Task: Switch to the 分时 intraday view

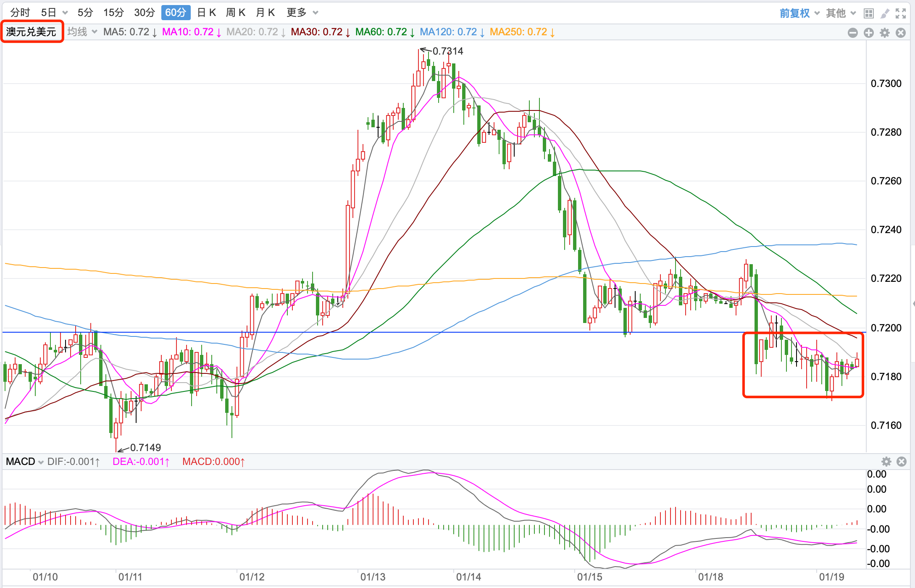Action: click(20, 13)
